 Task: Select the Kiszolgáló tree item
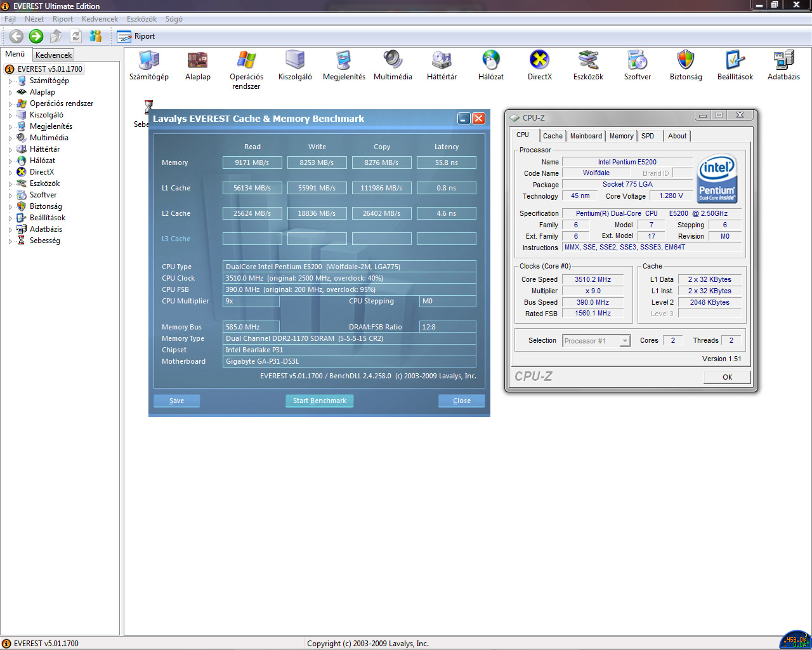[x=46, y=115]
